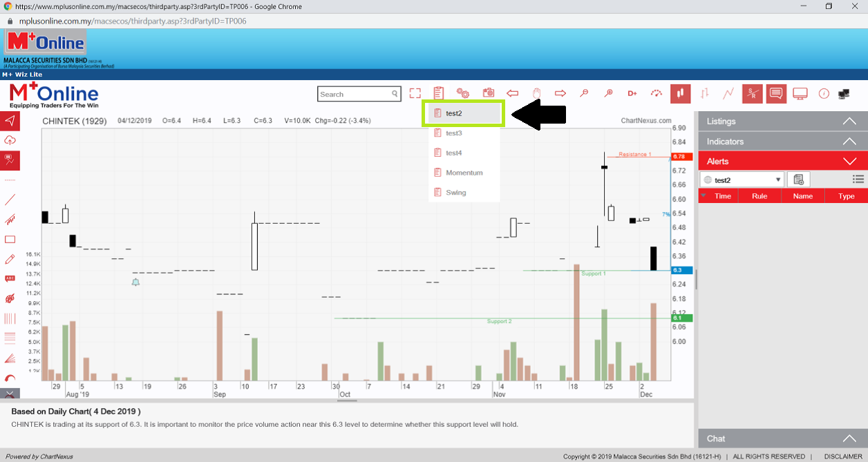
Task: Click the zoom in magnifier icon
Action: (608, 93)
